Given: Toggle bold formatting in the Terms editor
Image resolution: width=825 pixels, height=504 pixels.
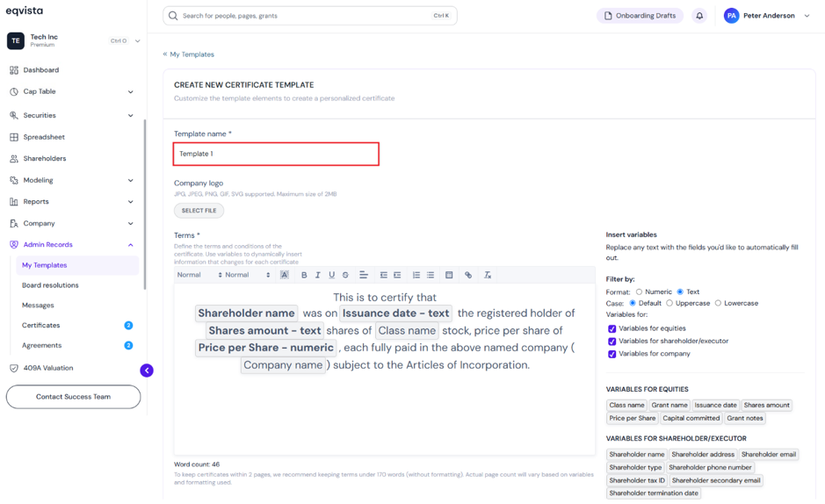Looking at the screenshot, I should (304, 275).
